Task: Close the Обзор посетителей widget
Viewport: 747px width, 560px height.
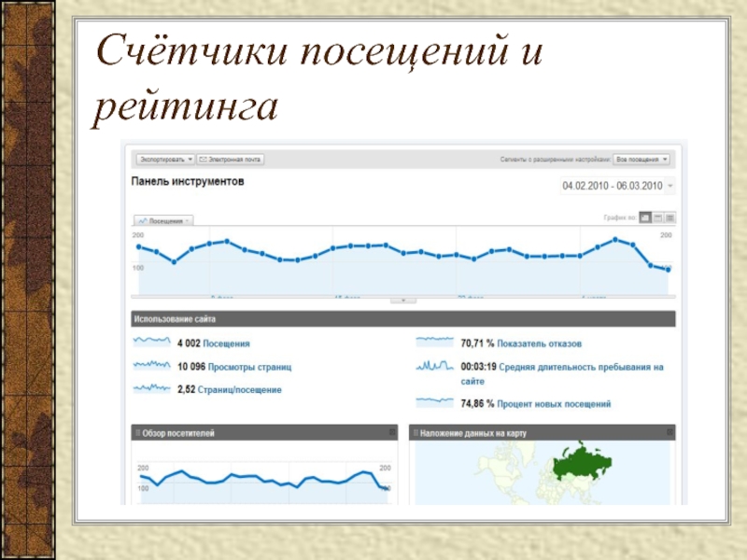Action: [x=392, y=432]
